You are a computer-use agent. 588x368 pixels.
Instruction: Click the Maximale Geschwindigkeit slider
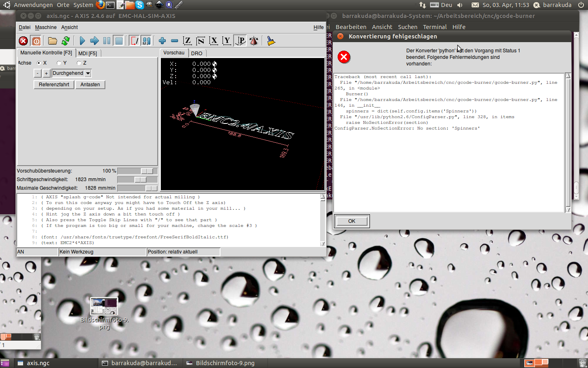click(x=137, y=188)
